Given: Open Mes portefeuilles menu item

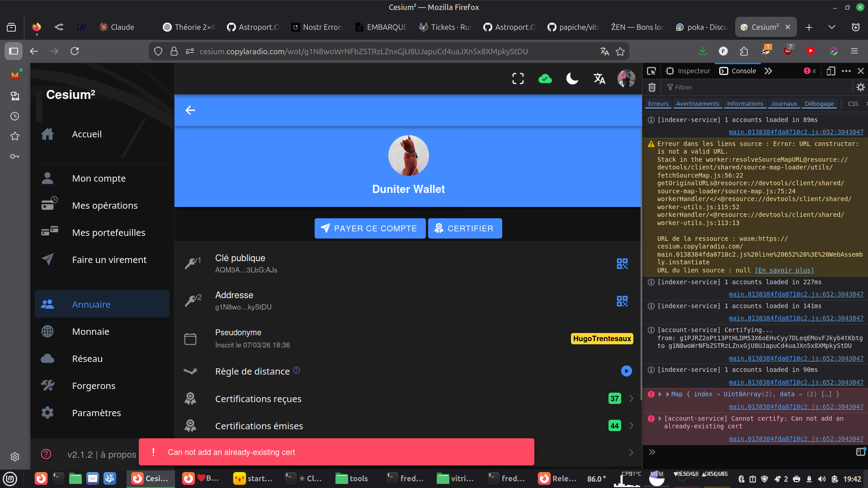Looking at the screenshot, I should [x=108, y=233].
